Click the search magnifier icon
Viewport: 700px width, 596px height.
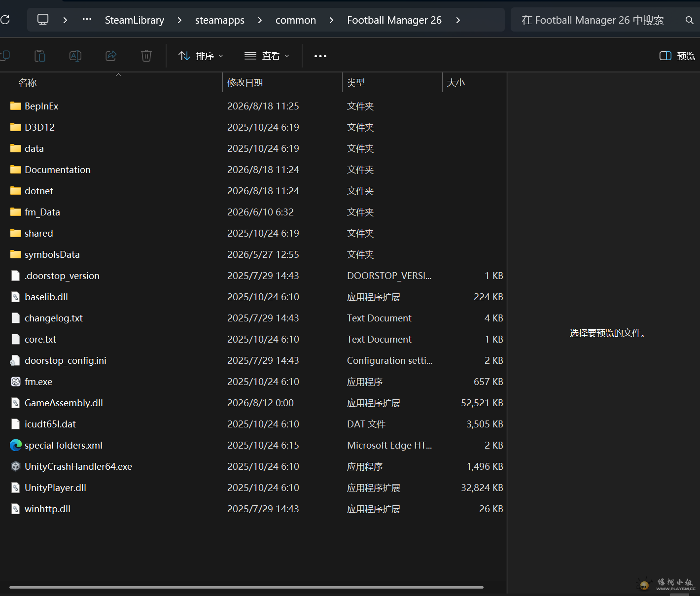[x=689, y=20]
